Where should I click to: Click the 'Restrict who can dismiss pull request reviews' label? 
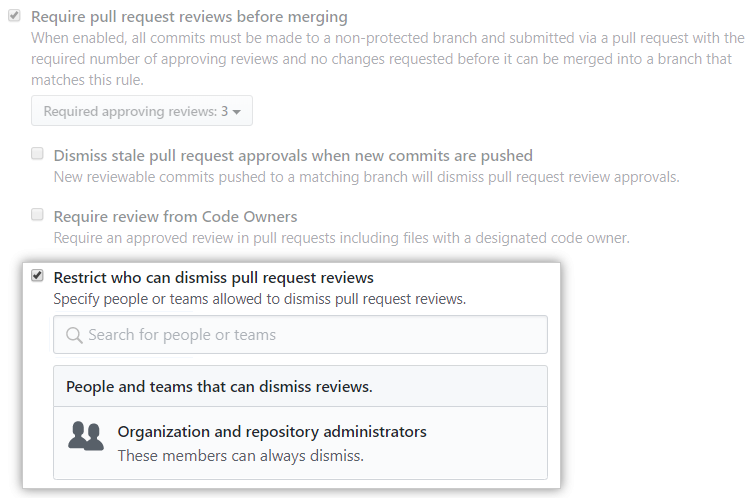[x=213, y=277]
